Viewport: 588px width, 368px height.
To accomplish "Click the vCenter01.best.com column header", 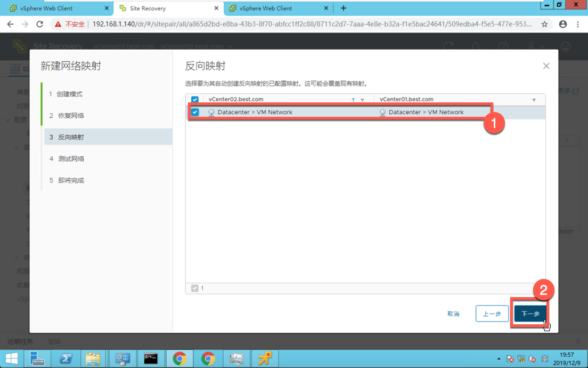I will 406,99.
